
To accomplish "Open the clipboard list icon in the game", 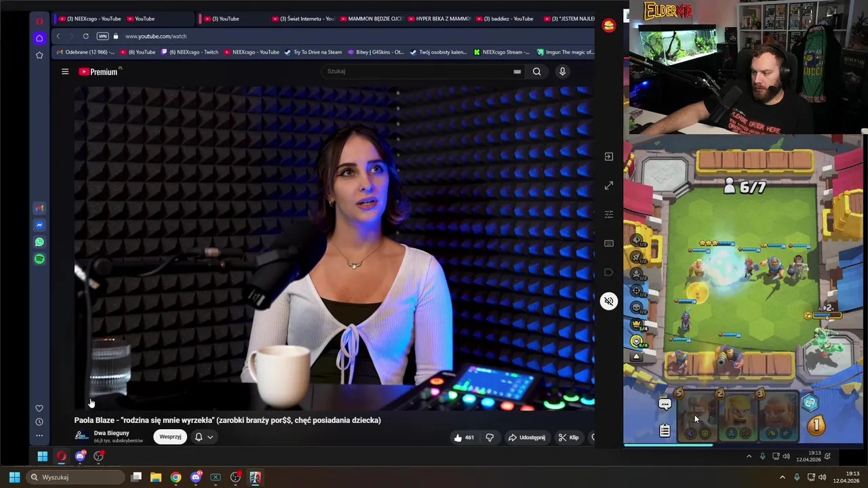I will pyautogui.click(x=665, y=430).
